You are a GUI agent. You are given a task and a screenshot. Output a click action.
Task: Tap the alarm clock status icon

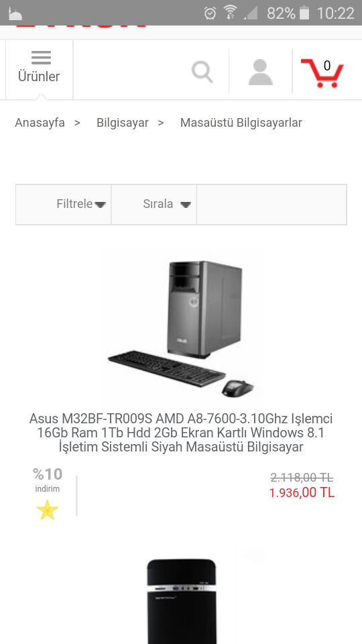coord(210,13)
